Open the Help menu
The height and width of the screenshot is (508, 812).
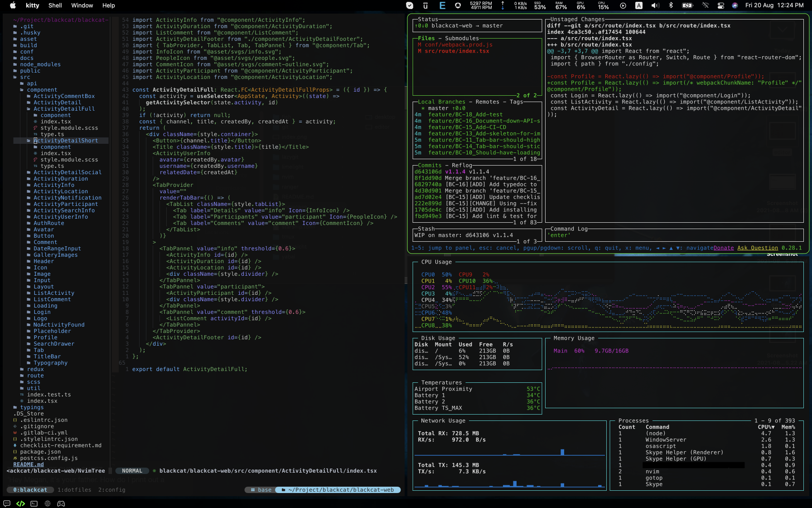[x=109, y=5]
